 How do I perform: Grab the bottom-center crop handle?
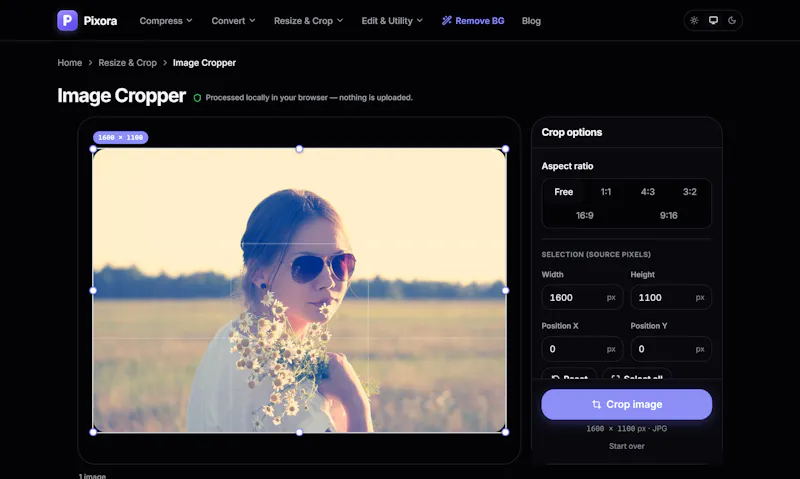pyautogui.click(x=299, y=432)
